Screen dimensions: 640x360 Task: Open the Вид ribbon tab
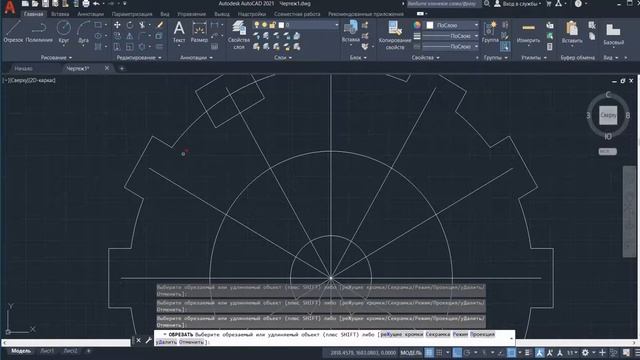click(164, 14)
